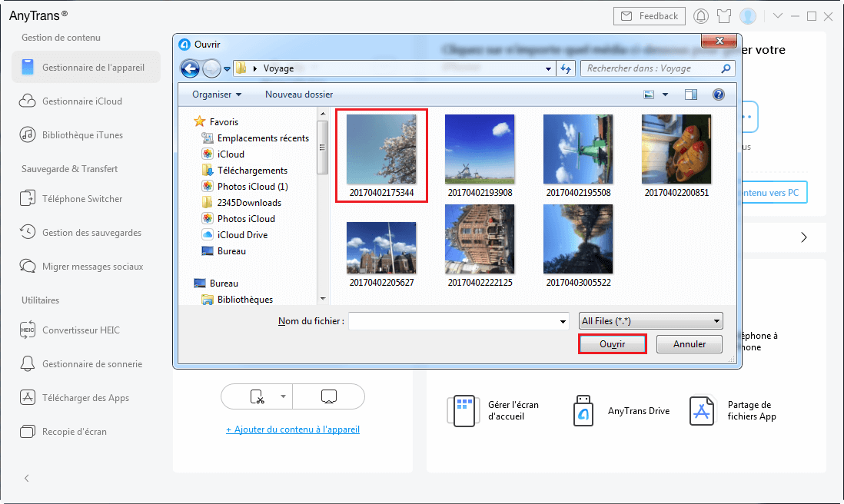Viewport: 844px width, 504px height.
Task: Click the navigation pane scrollbar down arrow
Action: pyautogui.click(x=323, y=299)
